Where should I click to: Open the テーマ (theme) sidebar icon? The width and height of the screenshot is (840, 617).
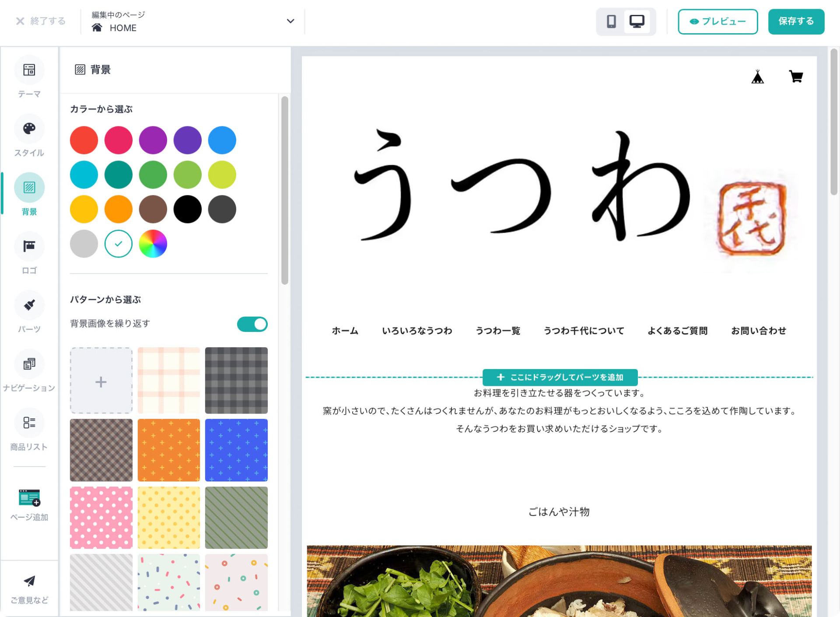click(x=29, y=70)
